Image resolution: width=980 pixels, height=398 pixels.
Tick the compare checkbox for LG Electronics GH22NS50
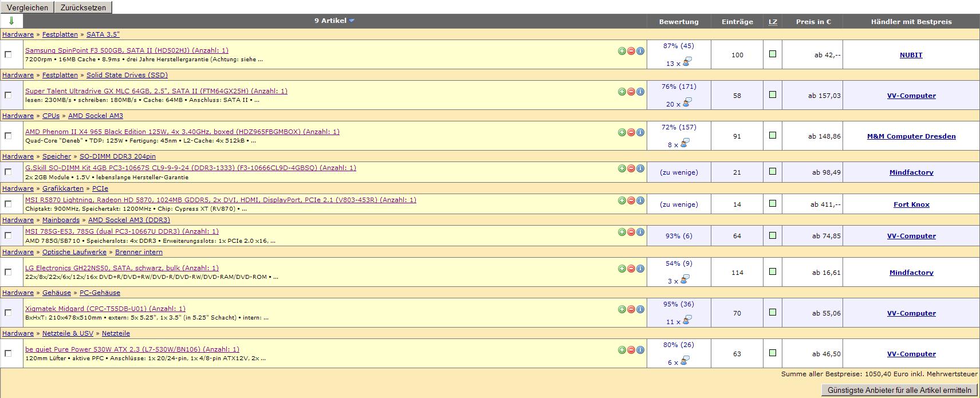(8, 272)
